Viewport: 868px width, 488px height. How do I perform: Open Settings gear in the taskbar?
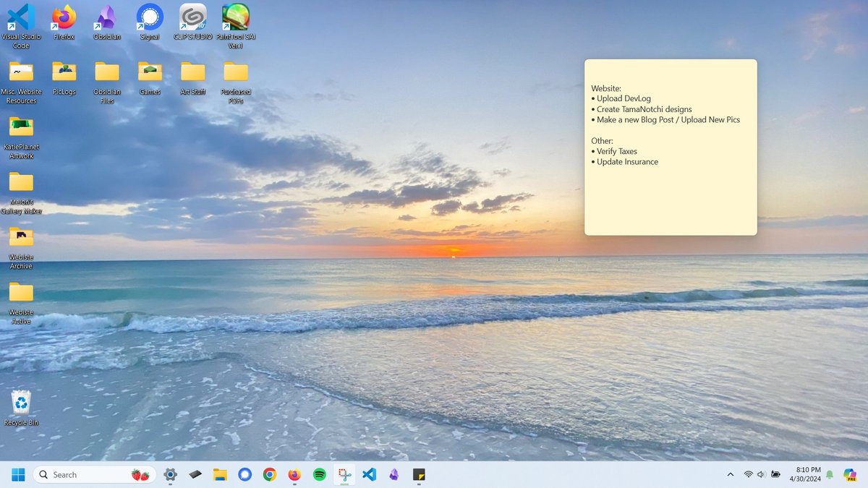coord(170,475)
